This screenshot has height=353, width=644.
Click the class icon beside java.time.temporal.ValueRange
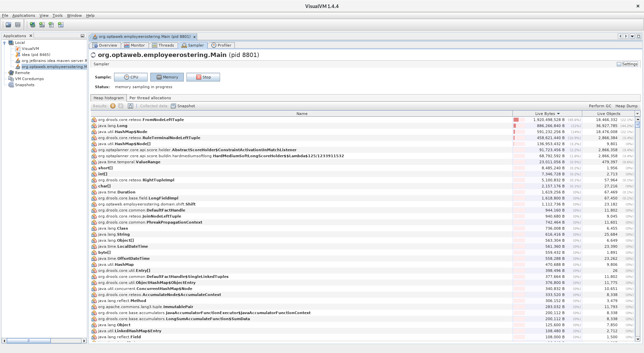[94, 162]
